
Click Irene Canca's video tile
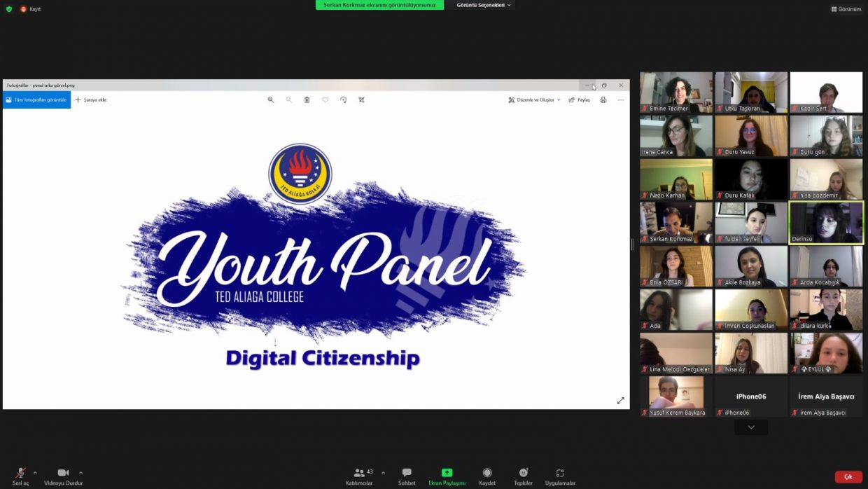click(676, 136)
